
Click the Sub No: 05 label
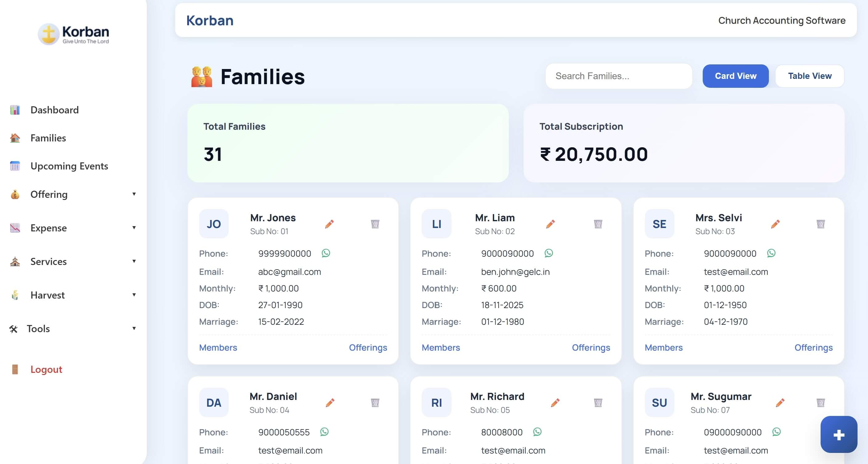tap(490, 410)
